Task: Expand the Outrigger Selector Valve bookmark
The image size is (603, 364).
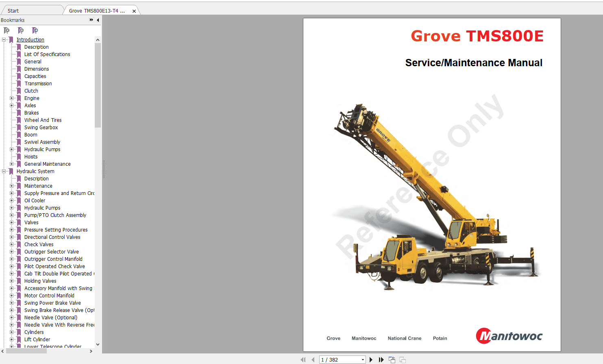Action: (x=11, y=251)
